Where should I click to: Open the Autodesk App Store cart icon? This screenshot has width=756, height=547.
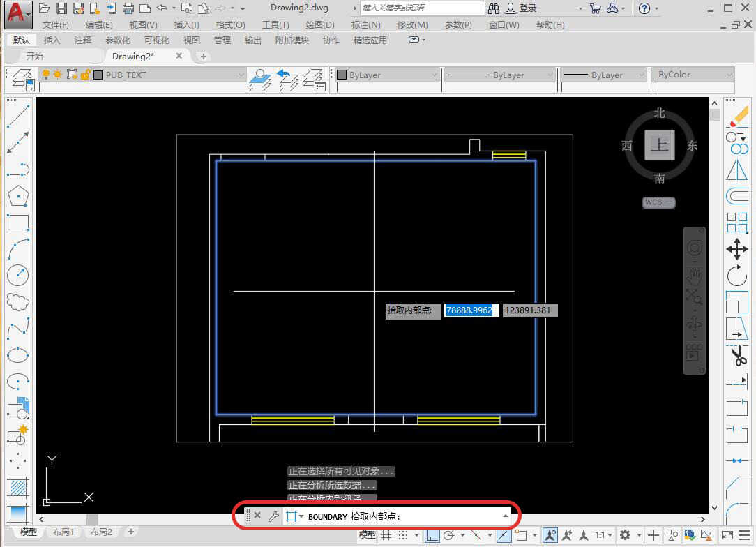(x=596, y=8)
